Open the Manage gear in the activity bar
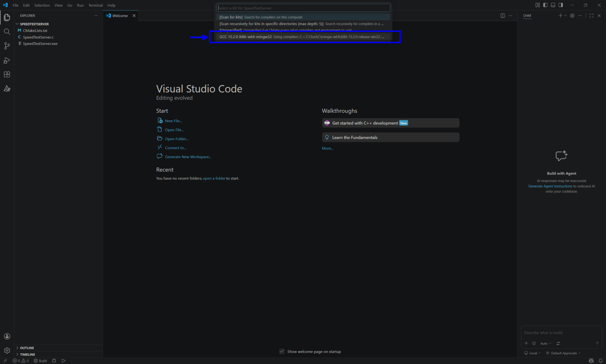Viewport: 606px width, 364px height. click(x=6, y=350)
